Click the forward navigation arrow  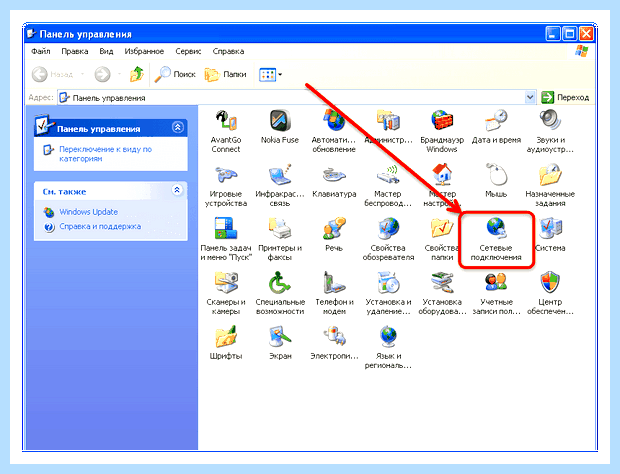click(x=102, y=74)
